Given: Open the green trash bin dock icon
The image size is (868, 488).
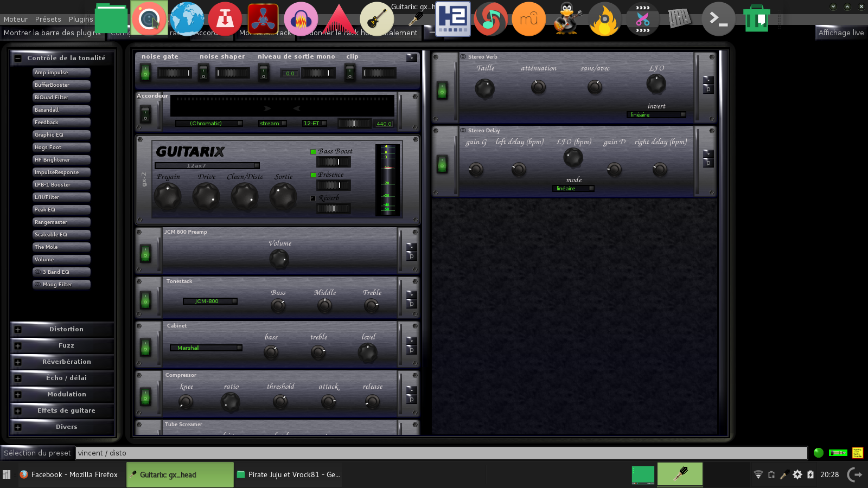Looking at the screenshot, I should pos(757,18).
